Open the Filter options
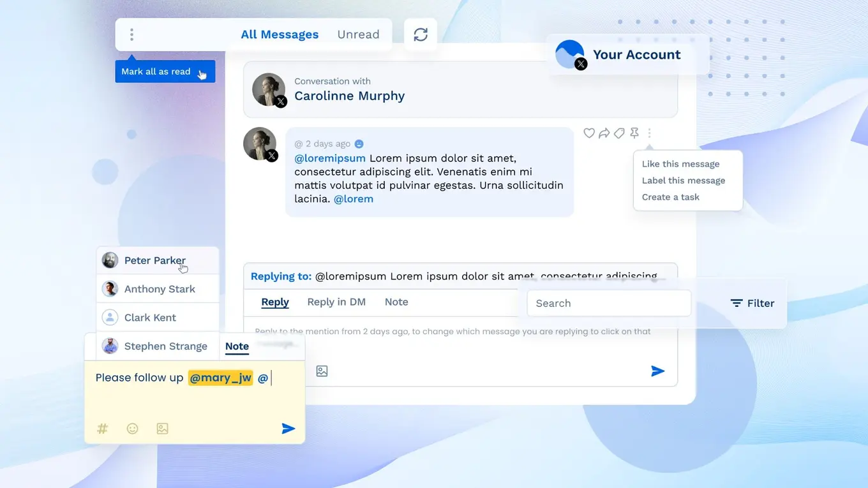This screenshot has width=868, height=488. click(x=753, y=303)
